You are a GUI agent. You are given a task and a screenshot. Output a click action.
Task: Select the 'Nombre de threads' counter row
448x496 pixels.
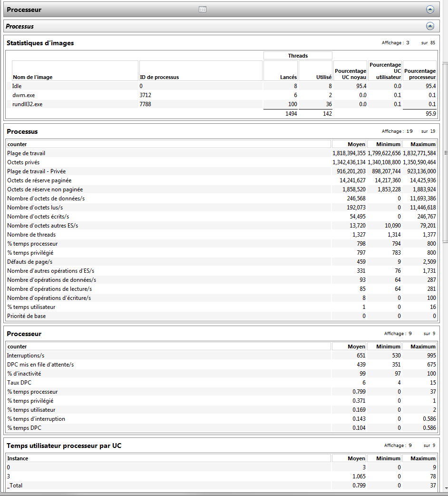(x=222, y=235)
